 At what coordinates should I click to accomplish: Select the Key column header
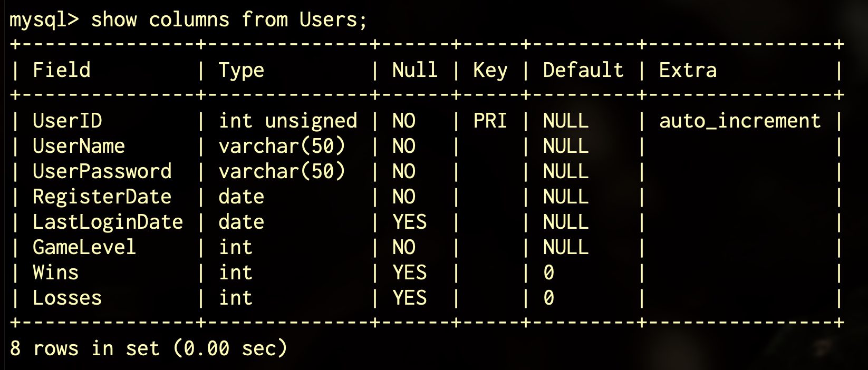click(x=490, y=70)
